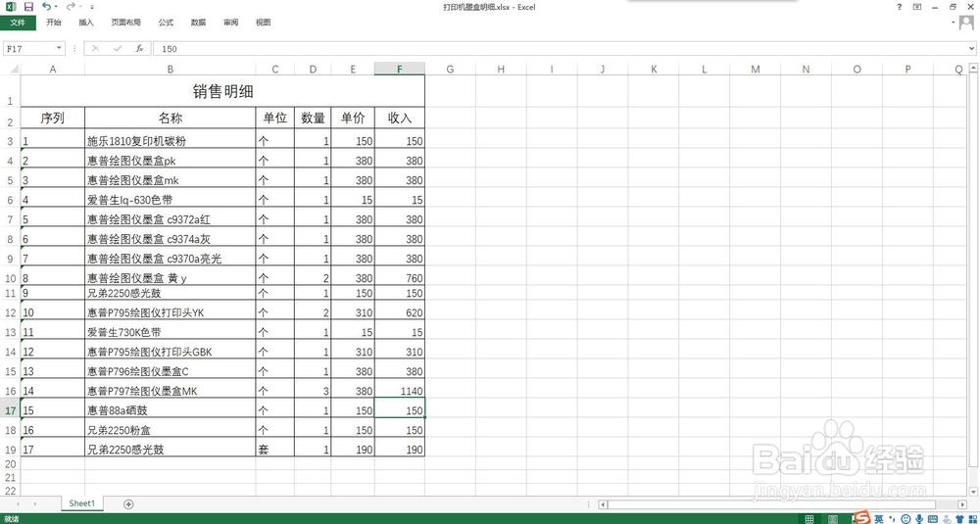
Task: Open the 页面布局 ribbon tab
Action: [125, 23]
